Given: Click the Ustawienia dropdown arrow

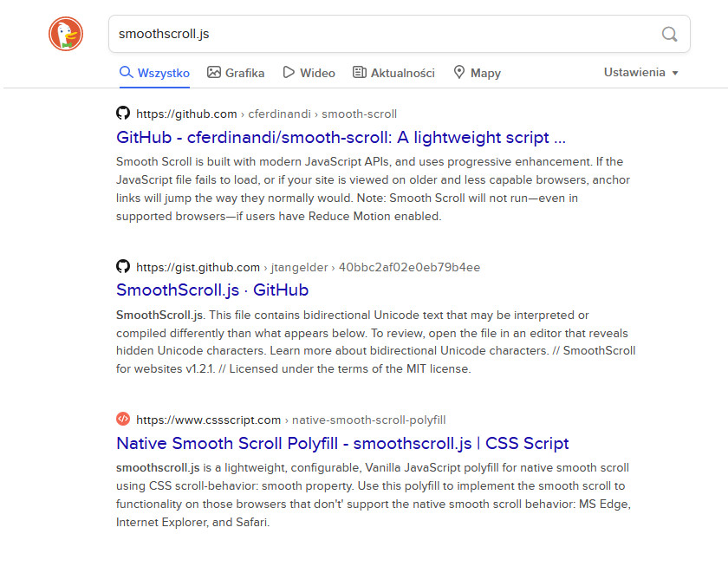Looking at the screenshot, I should pos(675,73).
